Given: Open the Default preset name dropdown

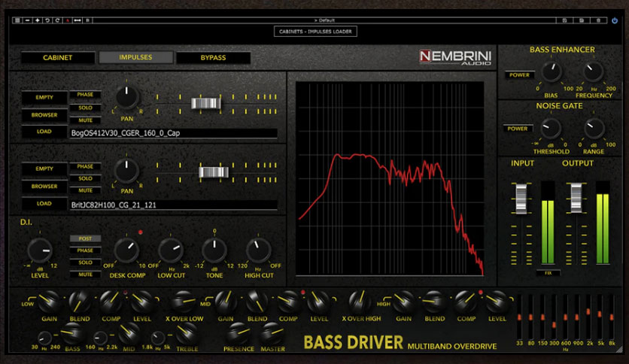Looking at the screenshot, I should point(324,20).
